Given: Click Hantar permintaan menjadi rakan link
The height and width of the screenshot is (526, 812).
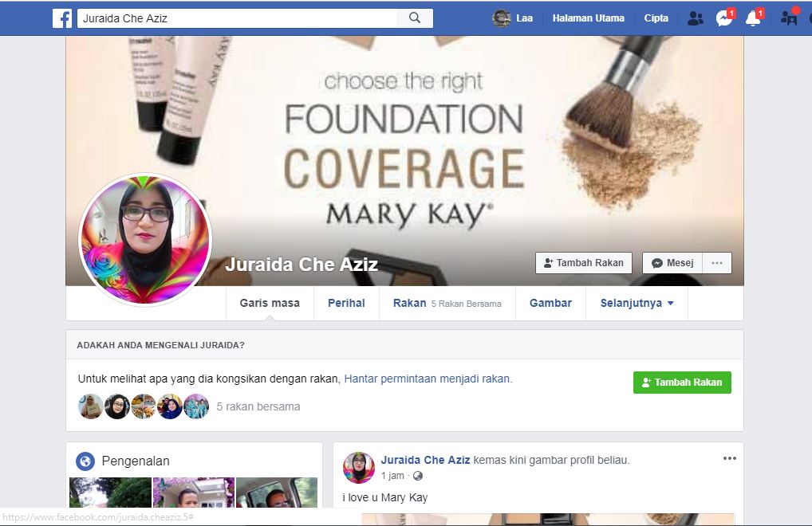Looking at the screenshot, I should click(427, 379).
